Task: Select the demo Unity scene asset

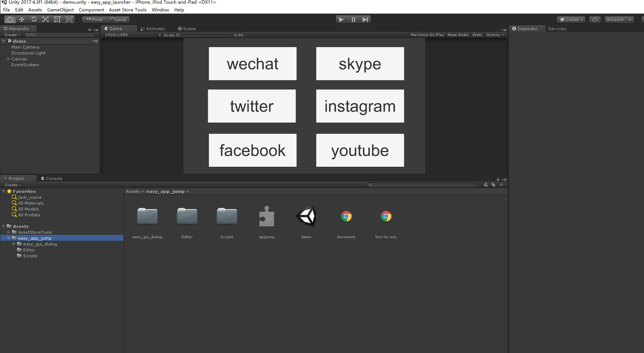Action: tap(306, 216)
